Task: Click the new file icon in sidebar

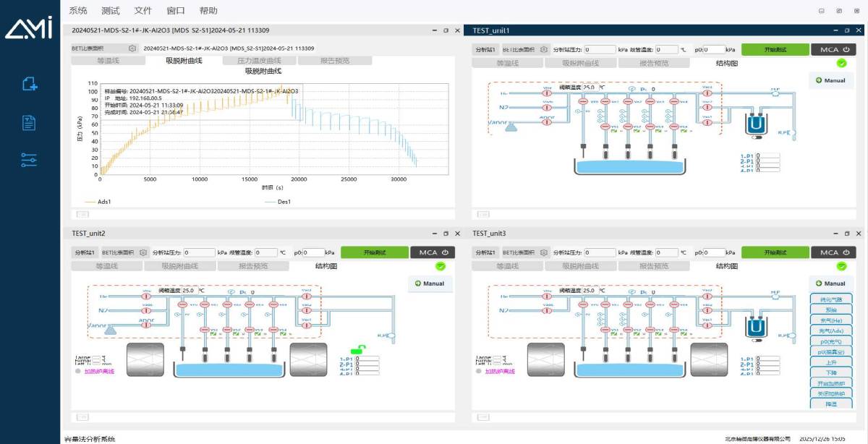Action: coord(29,84)
